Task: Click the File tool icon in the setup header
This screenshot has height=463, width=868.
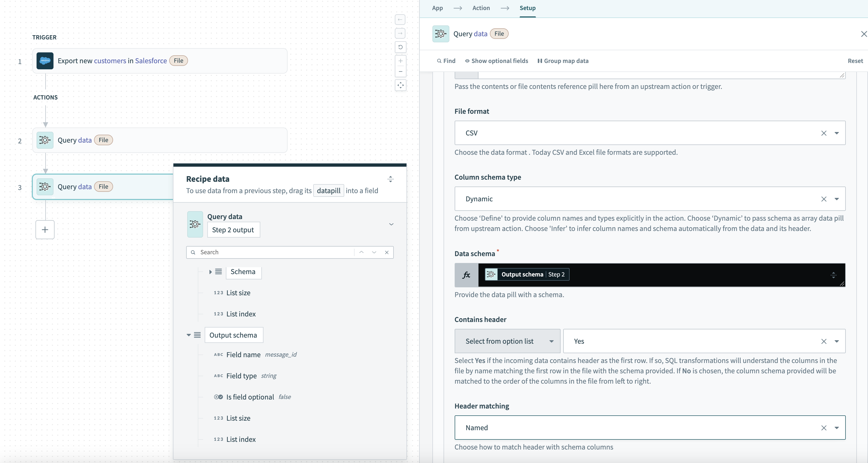Action: tap(440, 33)
